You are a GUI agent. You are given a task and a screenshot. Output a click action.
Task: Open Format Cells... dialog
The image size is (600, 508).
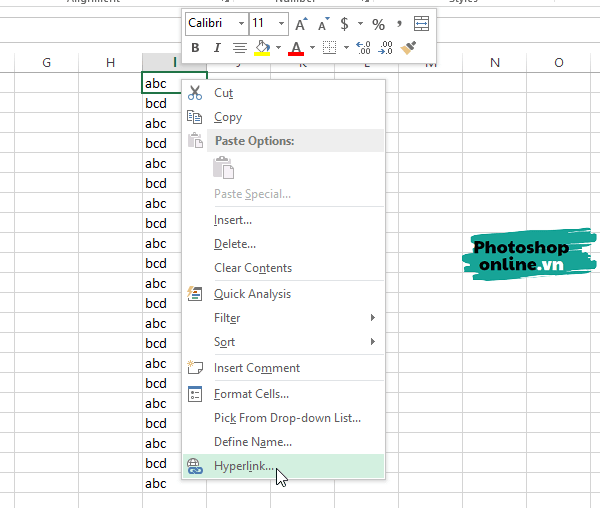284,394
